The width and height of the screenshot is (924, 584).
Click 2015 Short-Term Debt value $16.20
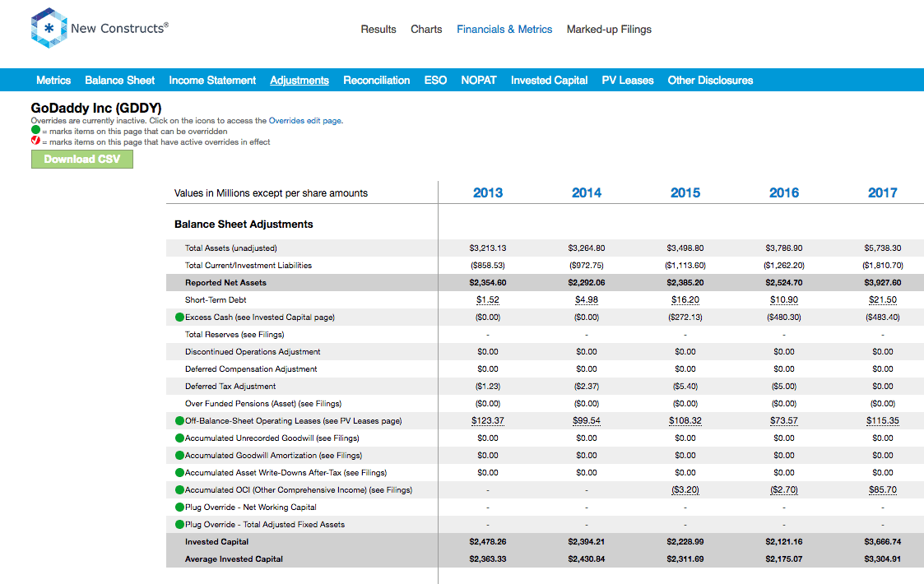[685, 300]
